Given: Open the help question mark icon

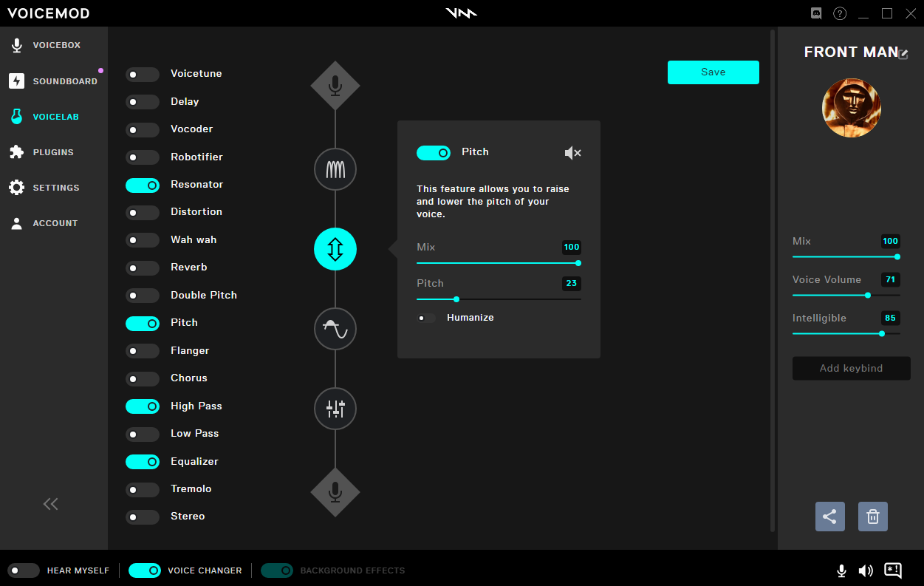Looking at the screenshot, I should click(840, 13).
